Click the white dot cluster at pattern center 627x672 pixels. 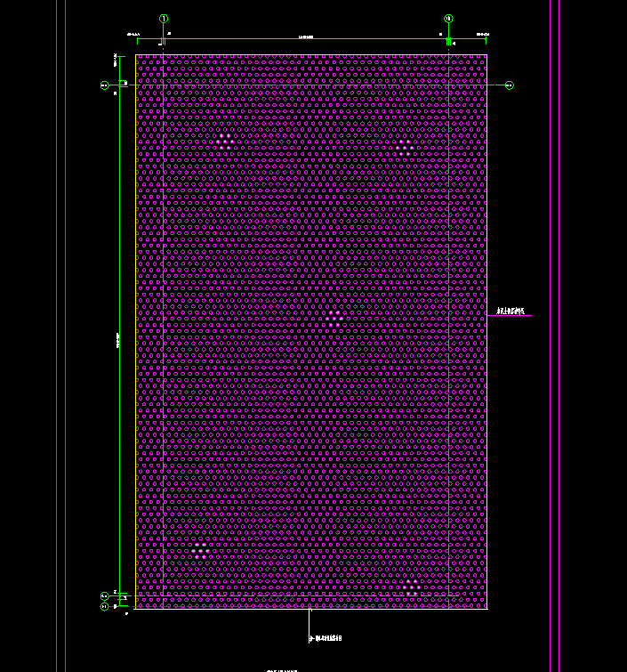point(334,319)
